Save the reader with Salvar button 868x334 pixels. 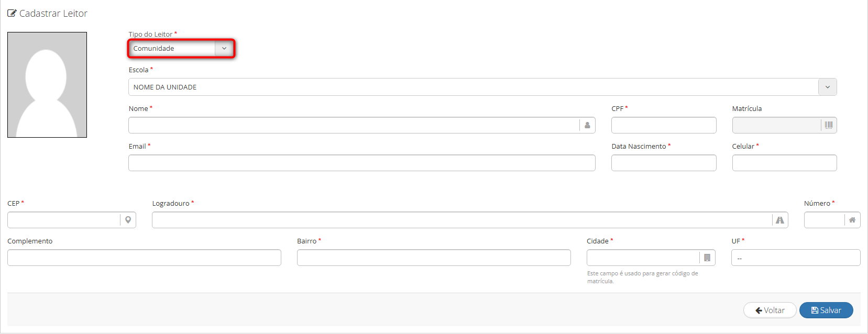826,310
